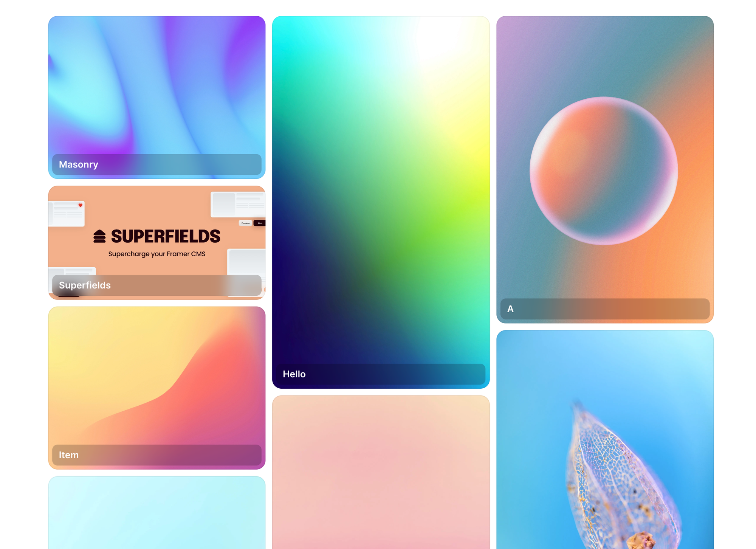
Task: Open the pale cyan card
Action: pos(156,513)
